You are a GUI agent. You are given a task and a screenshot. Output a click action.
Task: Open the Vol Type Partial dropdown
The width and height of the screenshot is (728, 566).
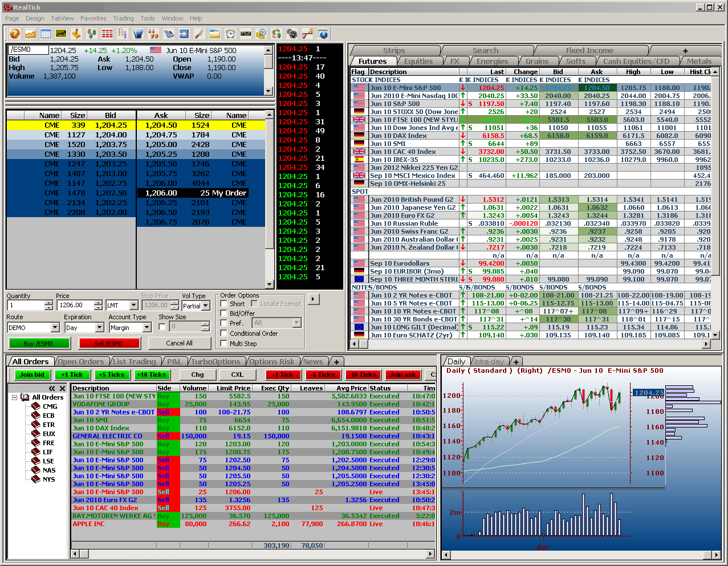[206, 306]
